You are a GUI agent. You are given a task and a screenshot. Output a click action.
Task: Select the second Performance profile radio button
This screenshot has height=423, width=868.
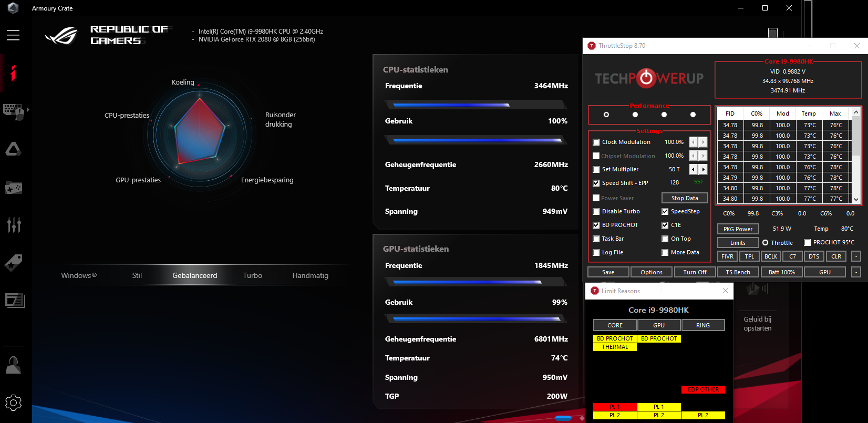pyautogui.click(x=635, y=115)
